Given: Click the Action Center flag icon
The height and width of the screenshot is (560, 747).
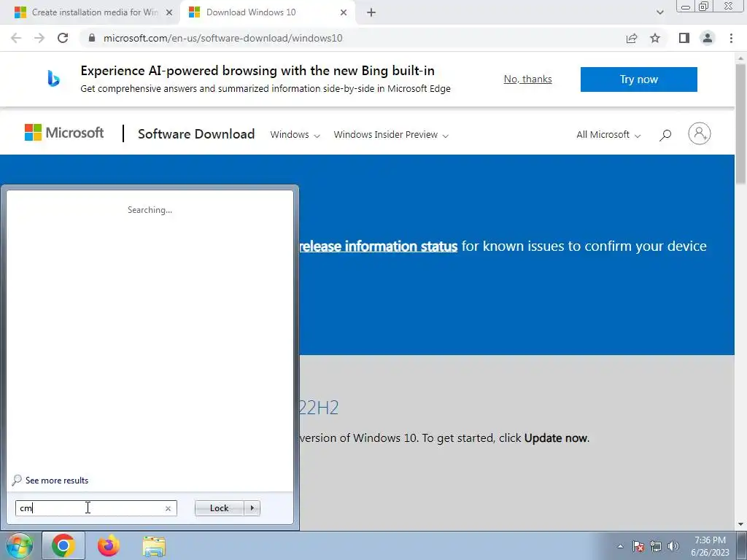Looking at the screenshot, I should point(638,546).
